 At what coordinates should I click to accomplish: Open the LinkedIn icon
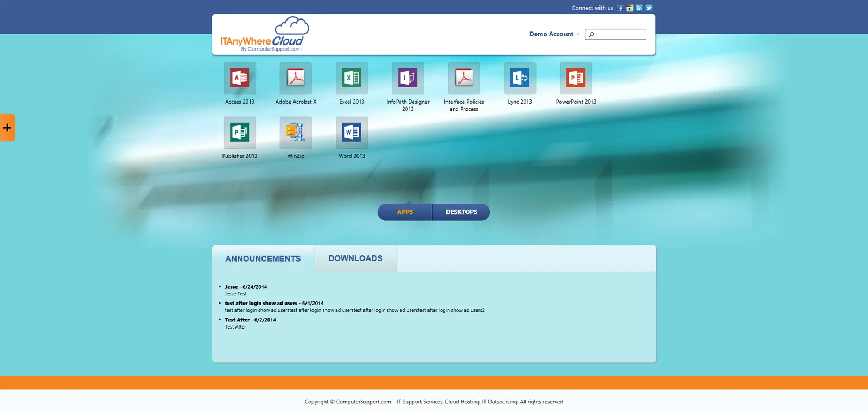(x=639, y=8)
